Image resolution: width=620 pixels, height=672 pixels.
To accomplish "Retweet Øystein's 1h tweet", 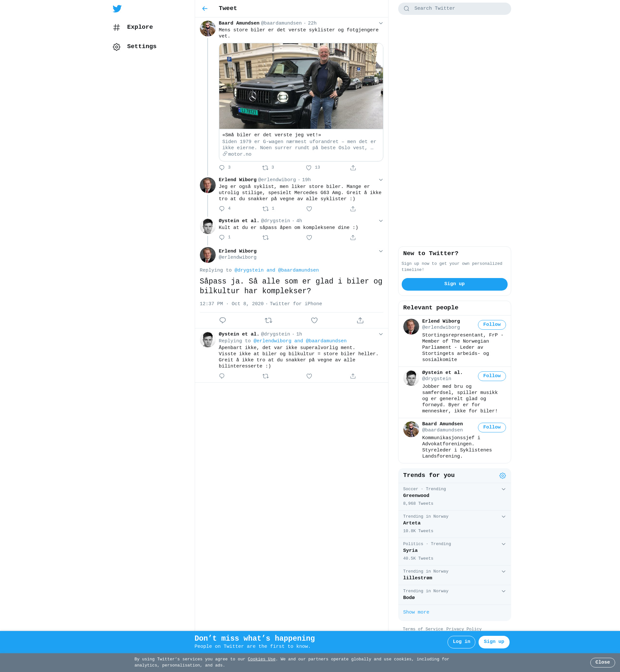I will [x=265, y=376].
